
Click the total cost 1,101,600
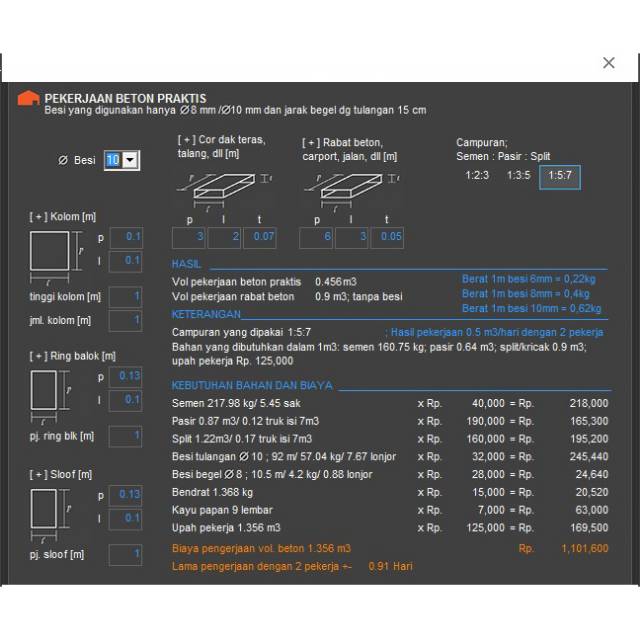click(584, 549)
